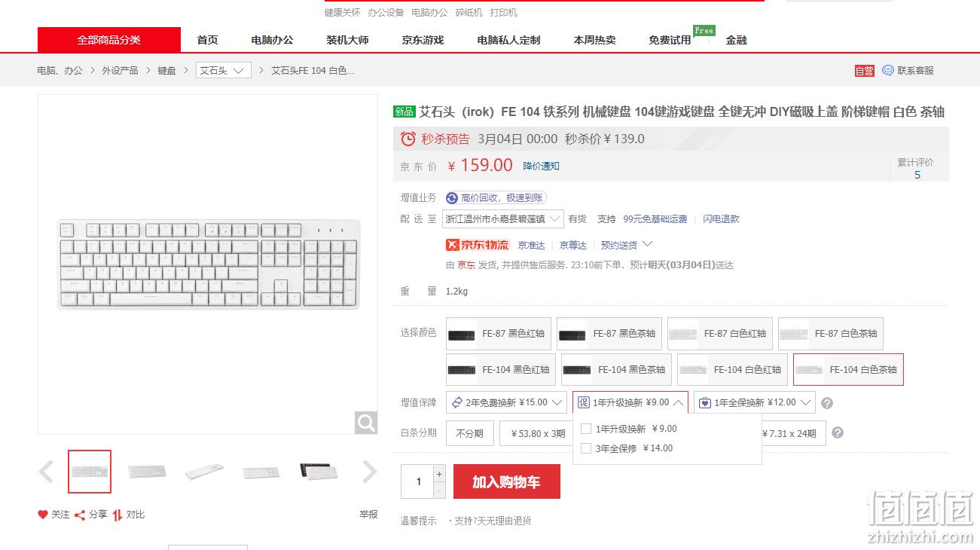Show next thumbnails with right arrow
Screen dimensions: 980x550
coord(369,472)
